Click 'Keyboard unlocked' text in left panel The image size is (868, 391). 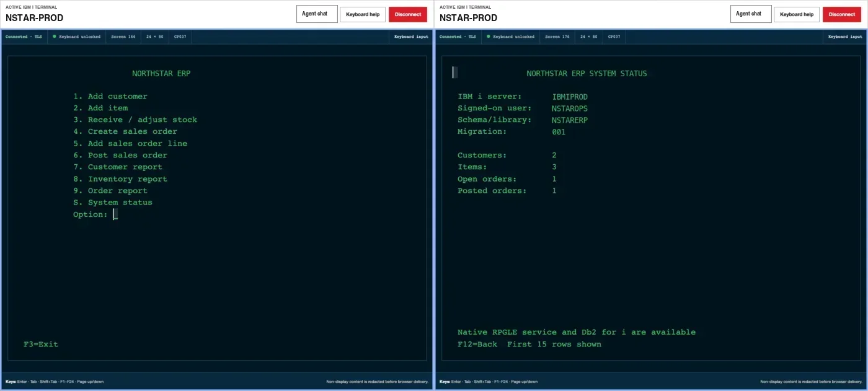79,37
